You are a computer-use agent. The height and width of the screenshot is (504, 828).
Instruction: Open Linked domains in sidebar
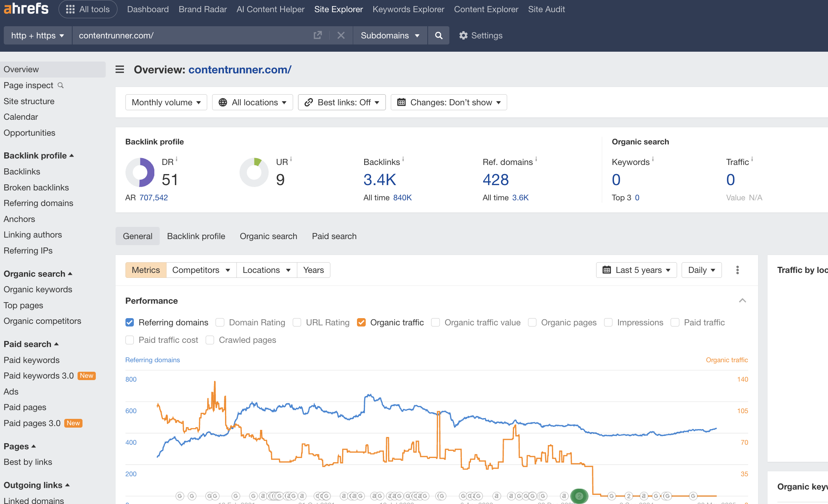(34, 501)
